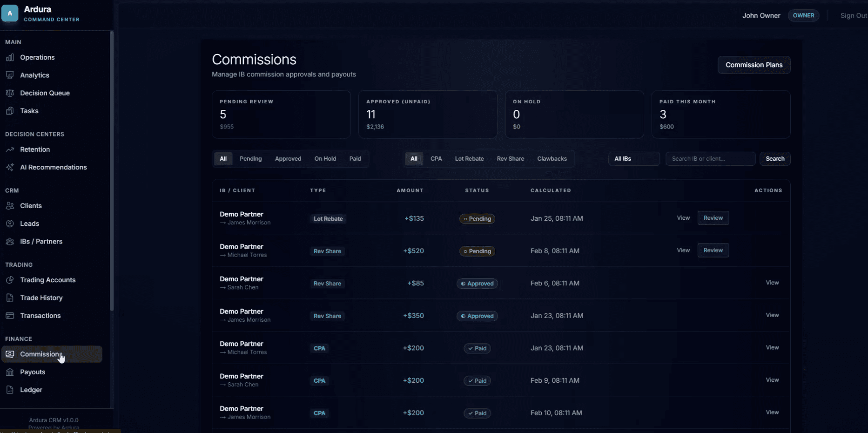Click the sidebar vertical scrollbar

[x=112, y=171]
